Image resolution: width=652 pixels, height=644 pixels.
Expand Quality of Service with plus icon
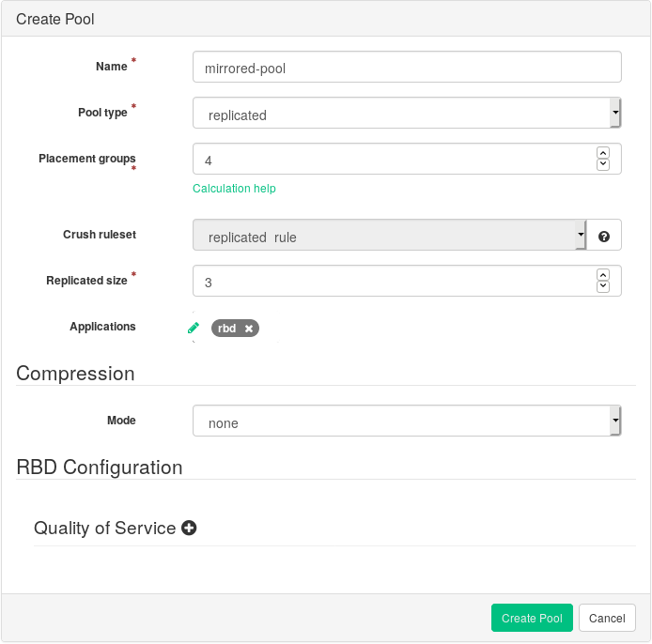(189, 529)
